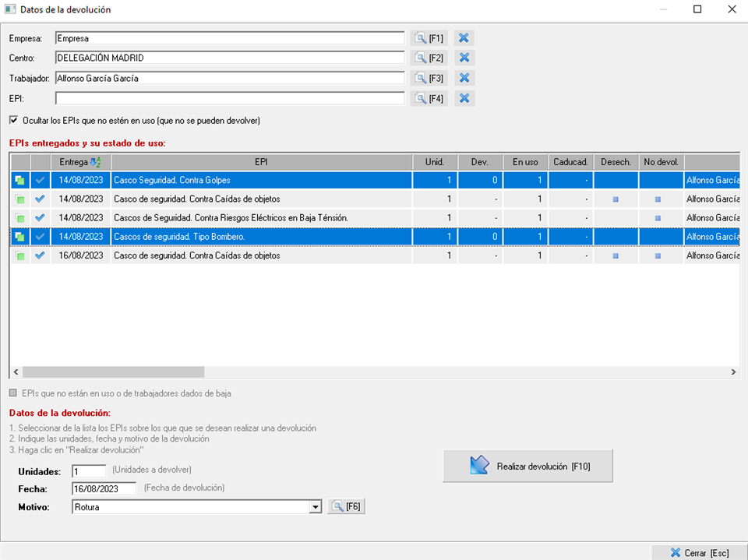Select 16/08/2023 'Casco de seguridad. Contra Caídas' row
Screen dimensions: 748x560
[375, 255]
